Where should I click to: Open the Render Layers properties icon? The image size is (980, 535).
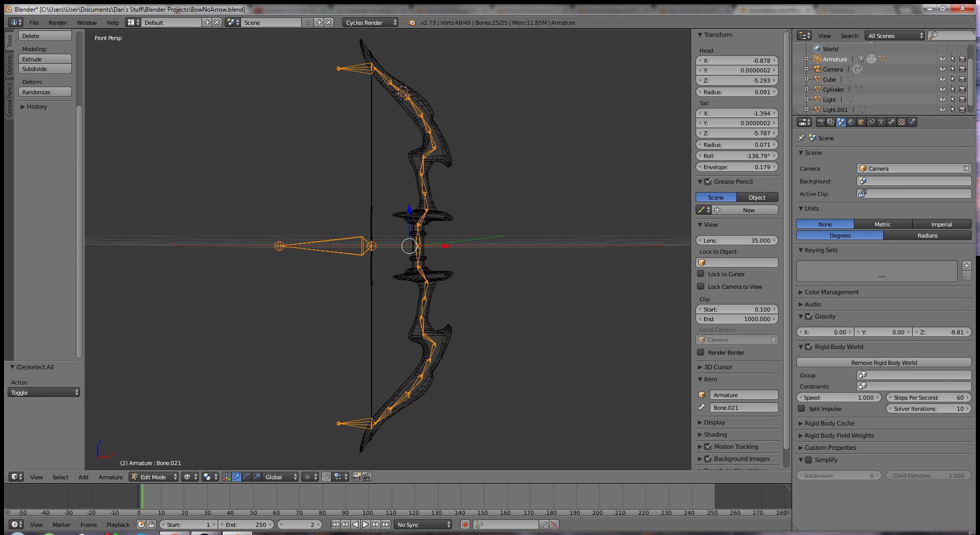pos(831,122)
